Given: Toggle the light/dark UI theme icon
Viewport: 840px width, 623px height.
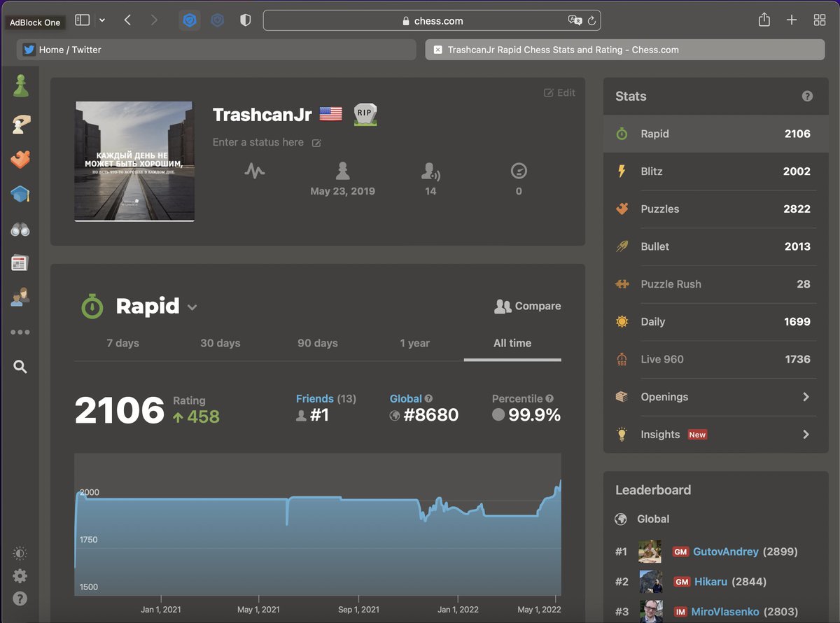Looking at the screenshot, I should (x=20, y=554).
